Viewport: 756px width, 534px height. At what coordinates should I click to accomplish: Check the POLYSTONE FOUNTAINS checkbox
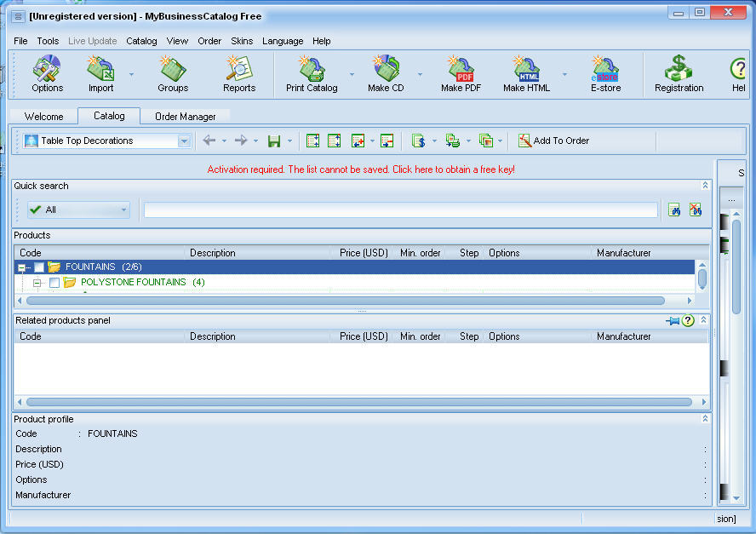(54, 283)
